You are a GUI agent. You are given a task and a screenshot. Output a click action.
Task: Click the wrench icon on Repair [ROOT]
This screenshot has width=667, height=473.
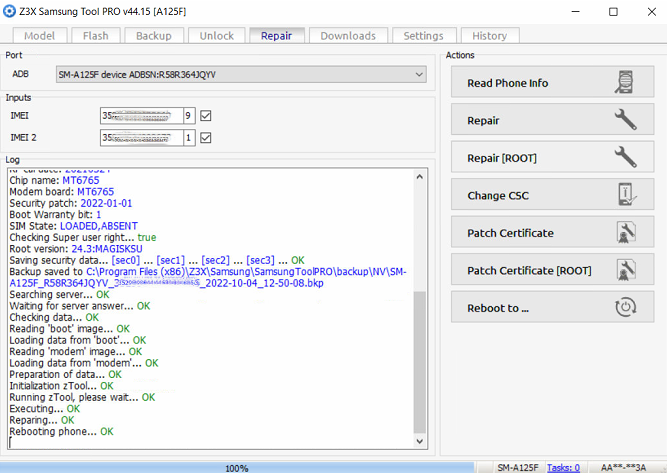pos(625,158)
